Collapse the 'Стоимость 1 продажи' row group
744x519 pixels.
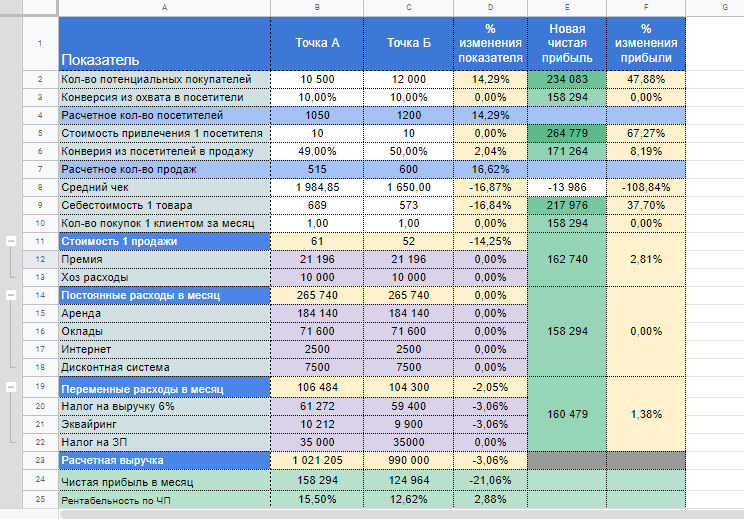click(11, 241)
